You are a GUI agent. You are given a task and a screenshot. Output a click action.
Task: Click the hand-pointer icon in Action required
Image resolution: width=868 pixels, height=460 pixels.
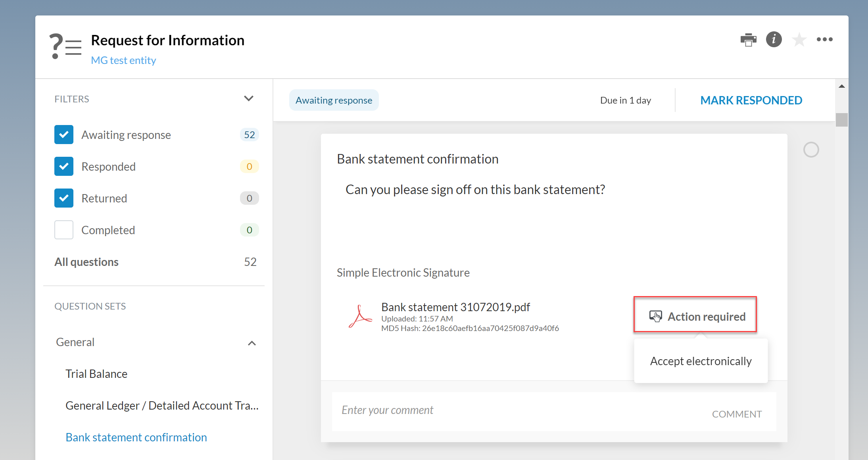tap(655, 316)
